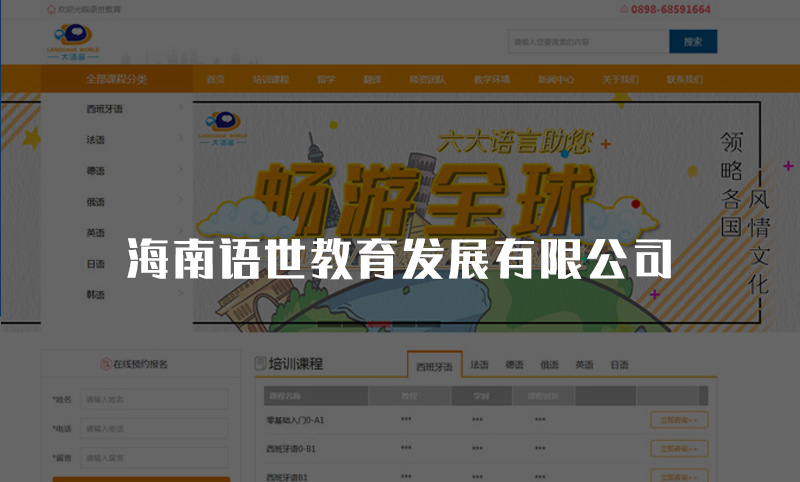The image size is (800, 482).
Task: Open the 韩语 course category
Action: tap(96, 295)
